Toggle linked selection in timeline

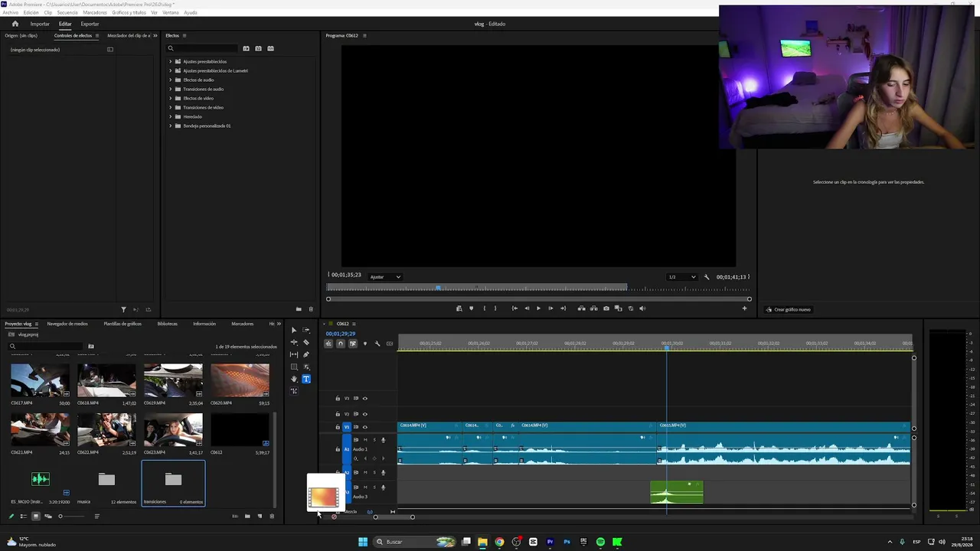pyautogui.click(x=353, y=344)
